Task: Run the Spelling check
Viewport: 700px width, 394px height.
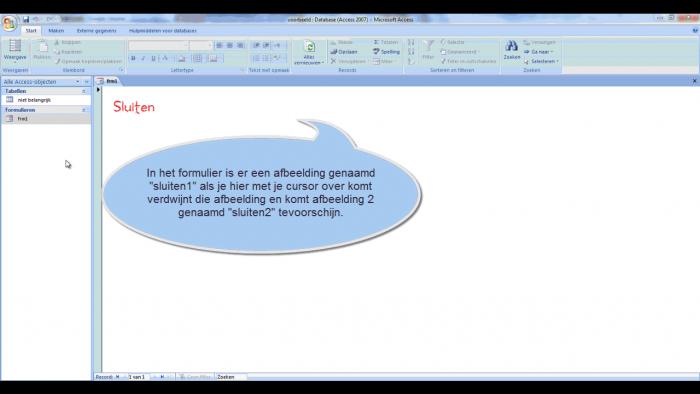Action: click(387, 52)
